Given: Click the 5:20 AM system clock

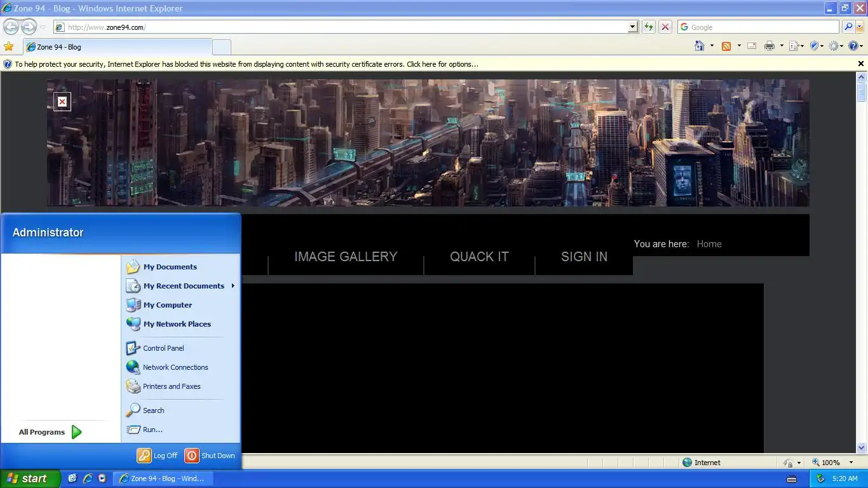Looking at the screenshot, I should (844, 478).
